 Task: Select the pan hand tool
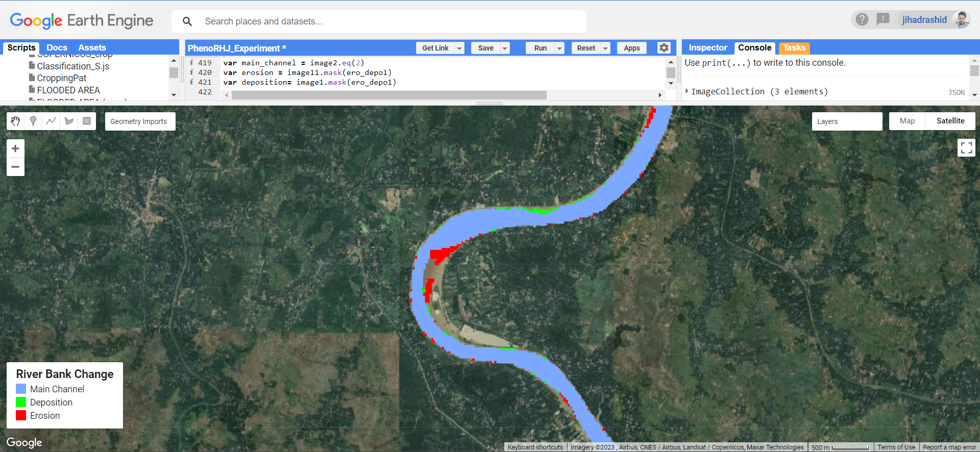[x=15, y=121]
